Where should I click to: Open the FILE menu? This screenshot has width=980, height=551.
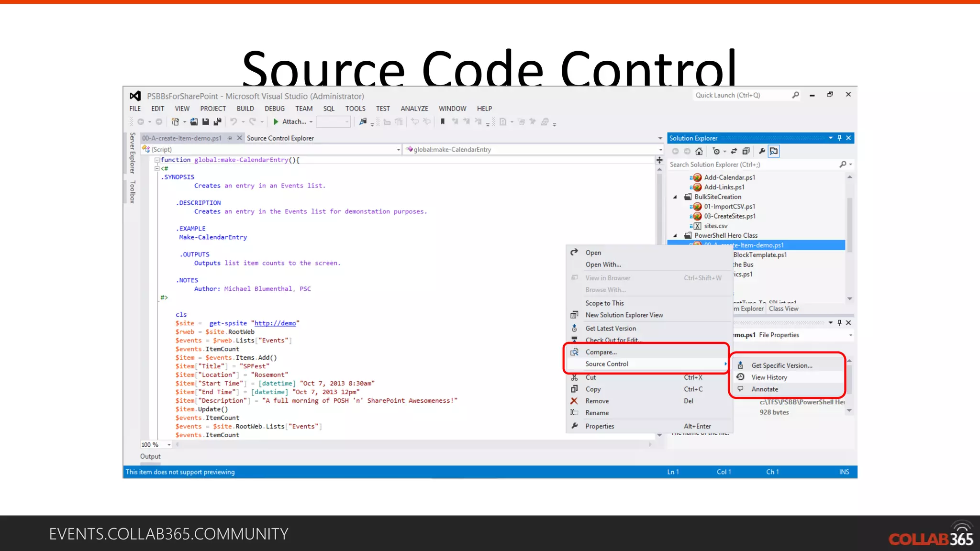(135, 109)
